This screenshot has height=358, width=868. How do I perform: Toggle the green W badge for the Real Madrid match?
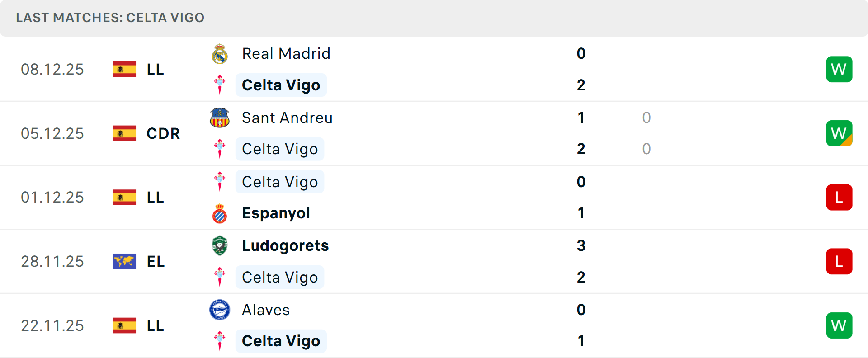pos(839,69)
